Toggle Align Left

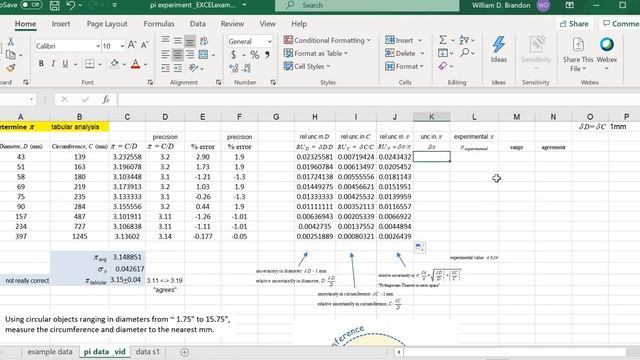(165, 54)
